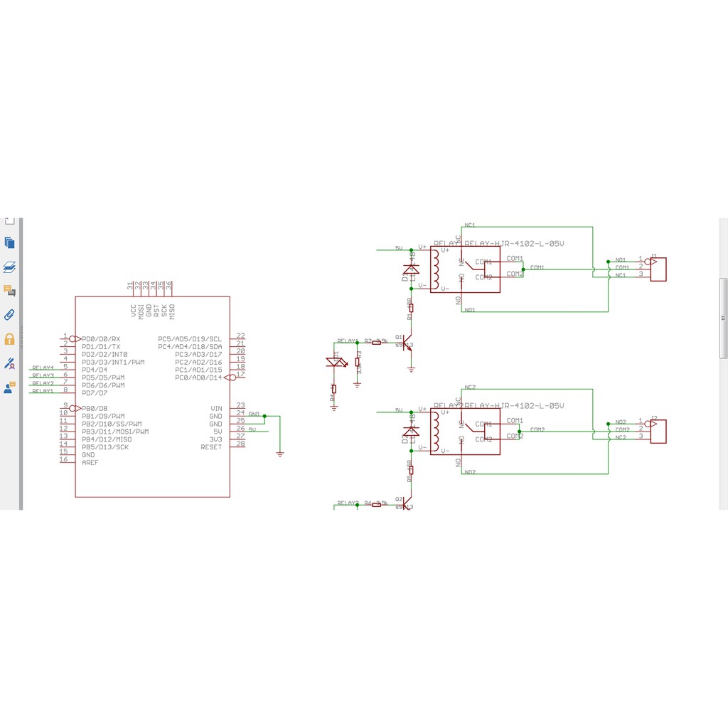Click the RESET pin label
Image resolution: width=728 pixels, height=728 pixels.
point(211,447)
